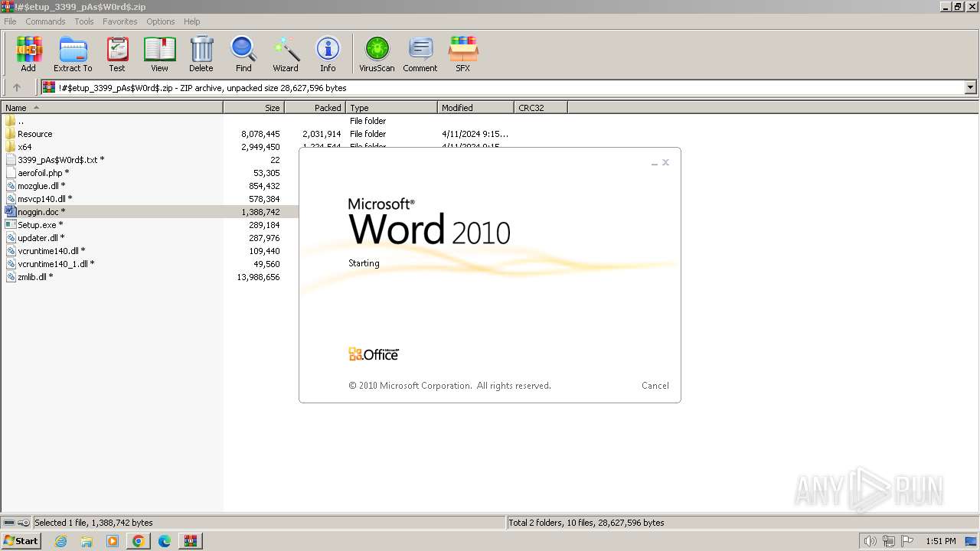Click WinRAR taskbar button
This screenshot has height=551, width=980.
pos(190,541)
